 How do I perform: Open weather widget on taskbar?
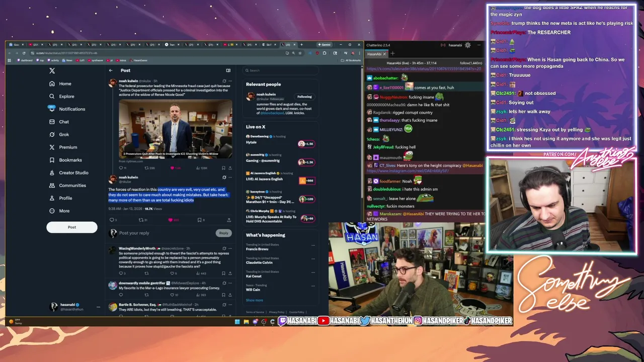pyautogui.click(x=15, y=321)
